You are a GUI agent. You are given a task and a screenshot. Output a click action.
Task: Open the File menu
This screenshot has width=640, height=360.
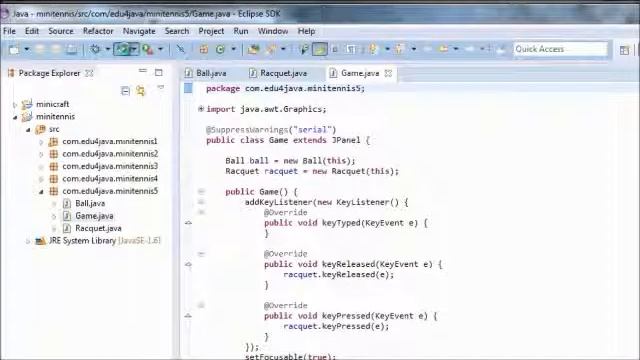point(9,31)
